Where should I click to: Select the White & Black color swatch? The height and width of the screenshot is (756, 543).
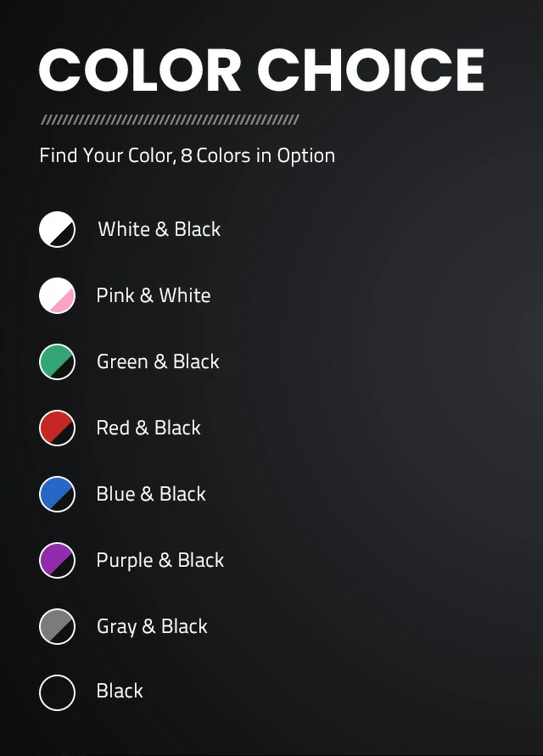pyautogui.click(x=57, y=229)
